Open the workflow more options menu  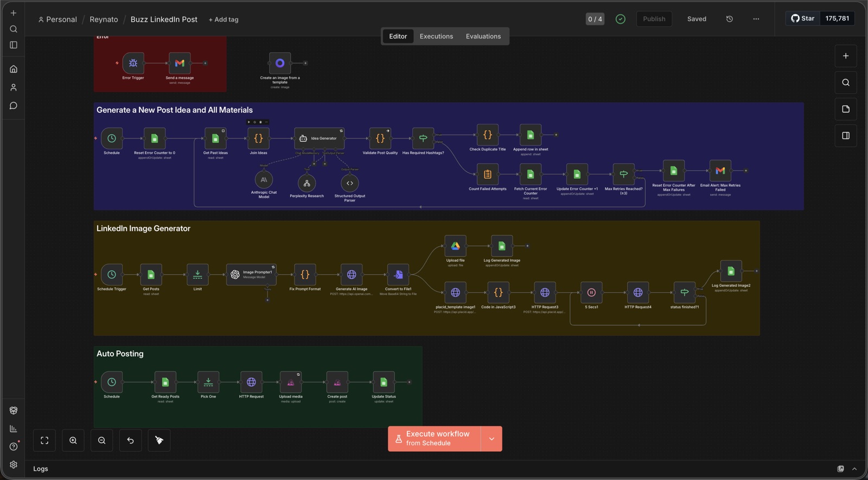(756, 19)
